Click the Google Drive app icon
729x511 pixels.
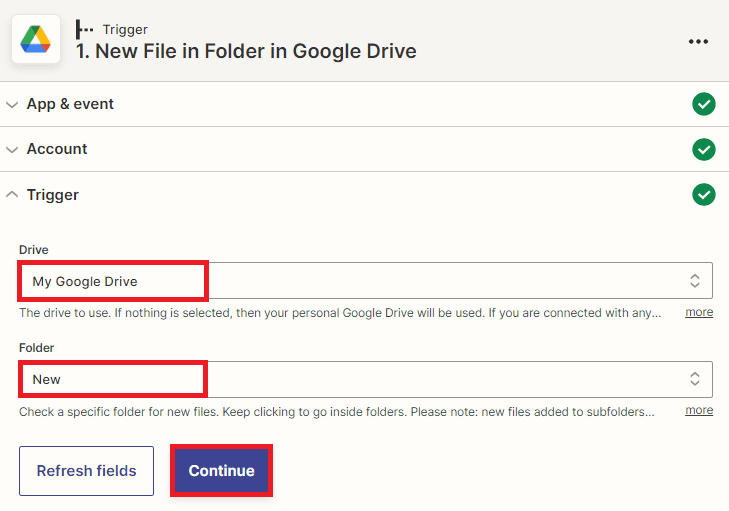coord(35,40)
